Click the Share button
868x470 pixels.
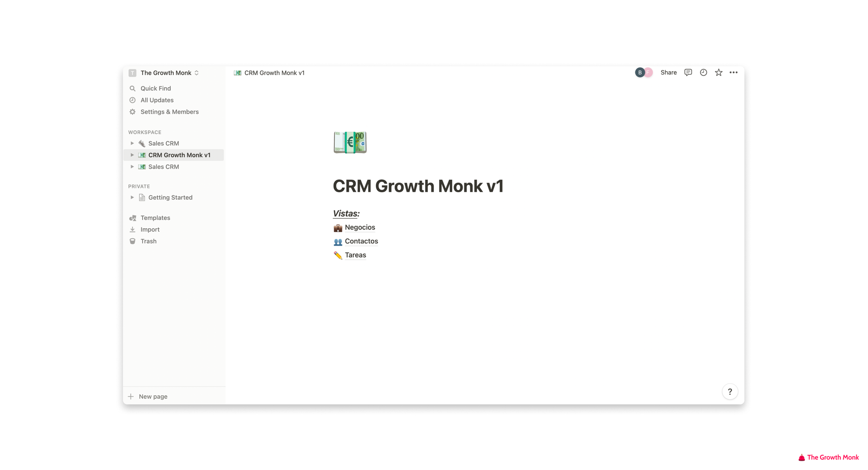(668, 72)
